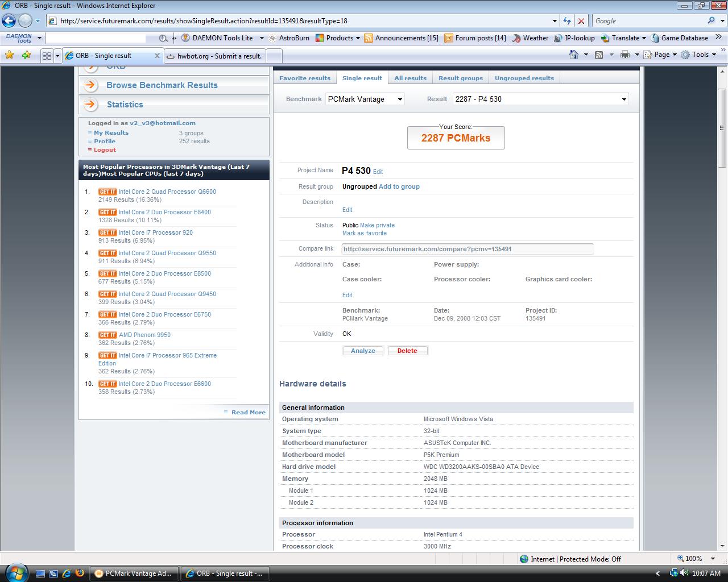Screen dimensions: 728x582
Task: Open Intel Core i7 Processor 920 link
Action: [x=156, y=232]
